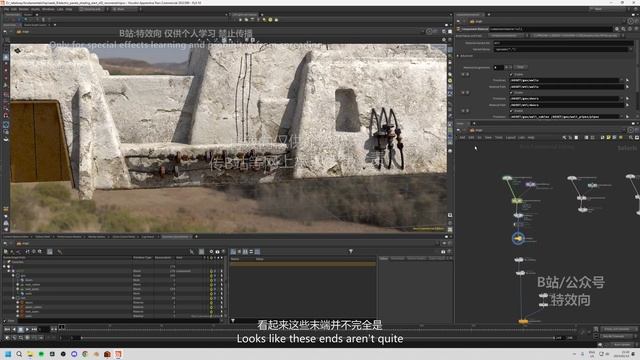This screenshot has width=640, height=360.
Task: Expand the geo Scope row in the scene graph tree
Action: coord(13,276)
